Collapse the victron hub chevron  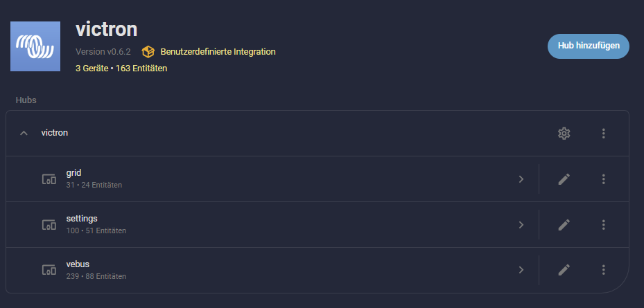pyautogui.click(x=24, y=133)
